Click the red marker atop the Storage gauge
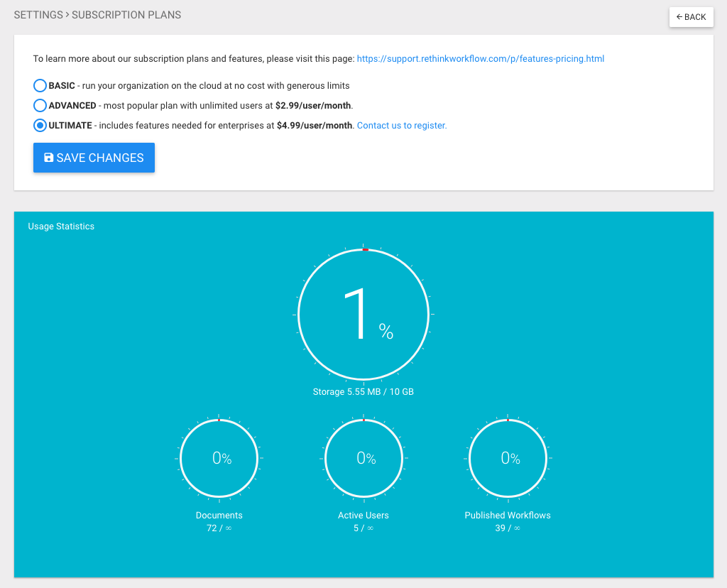Screen dimensions: 727x588 point(364,249)
